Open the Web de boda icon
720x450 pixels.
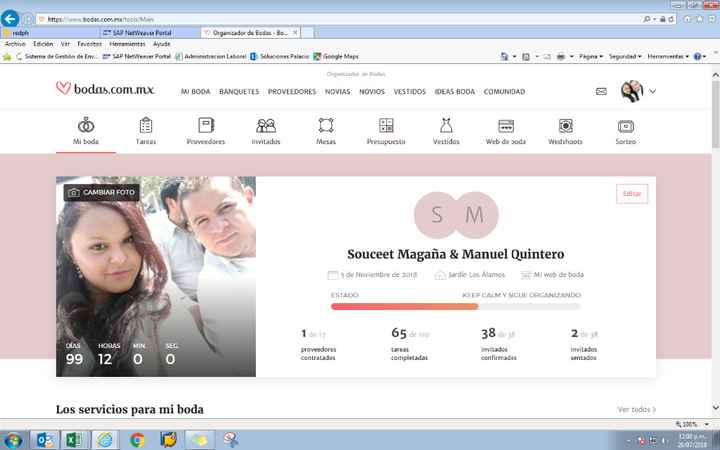pos(506,126)
